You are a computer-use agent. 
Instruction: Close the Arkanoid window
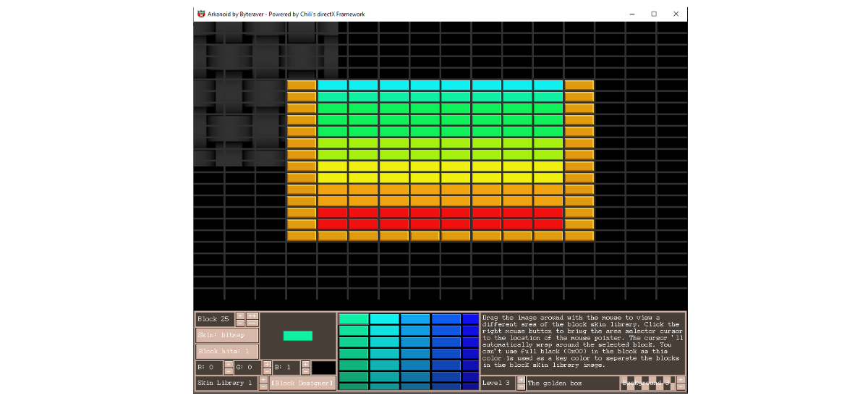coord(676,14)
